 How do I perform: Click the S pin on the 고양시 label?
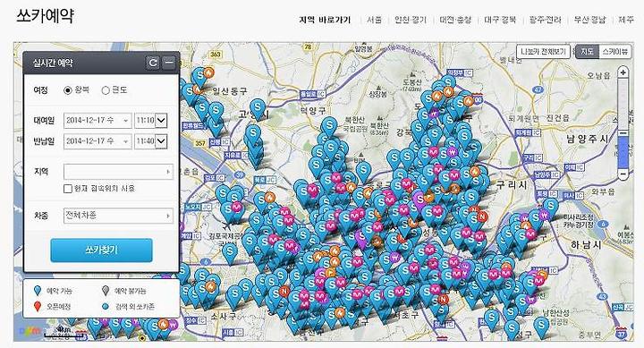[258, 108]
